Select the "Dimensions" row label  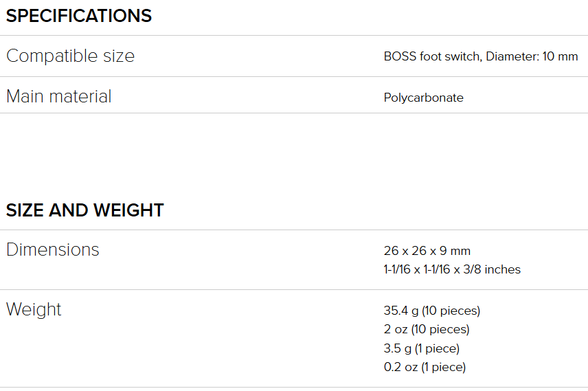pos(52,250)
